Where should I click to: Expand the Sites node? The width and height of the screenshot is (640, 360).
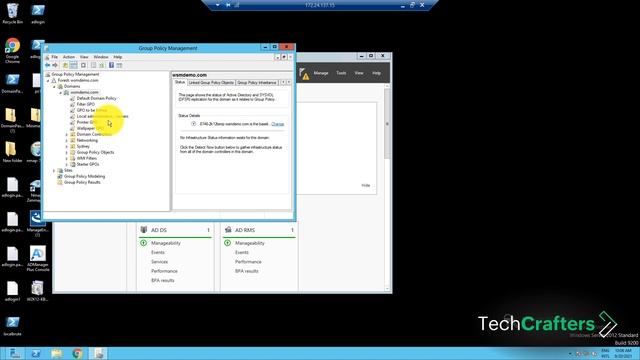[x=54, y=170]
